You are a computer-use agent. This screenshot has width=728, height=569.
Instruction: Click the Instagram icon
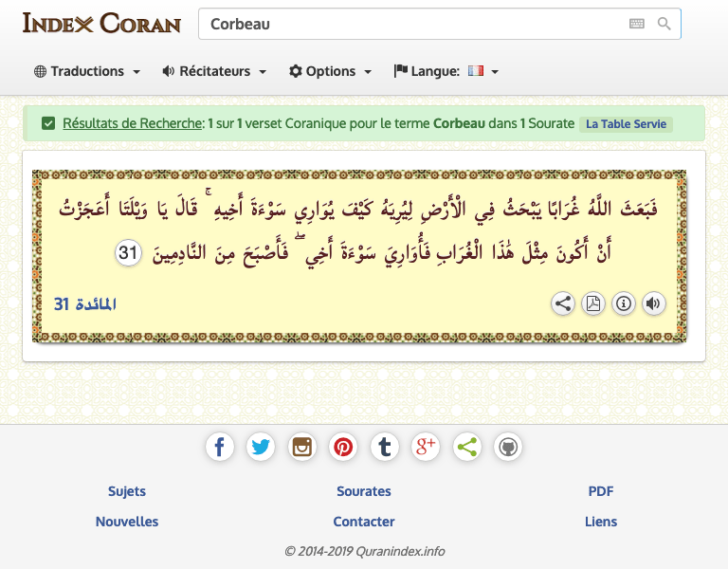pos(302,447)
